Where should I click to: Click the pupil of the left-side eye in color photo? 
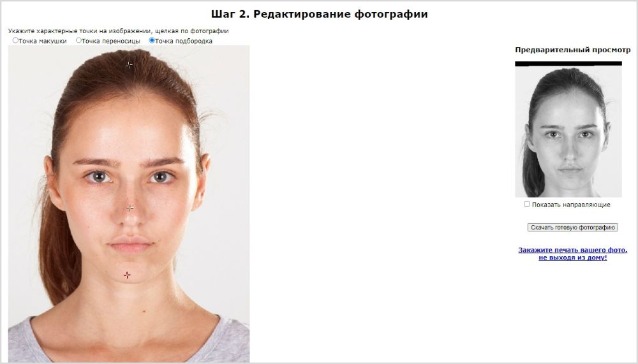(98, 177)
